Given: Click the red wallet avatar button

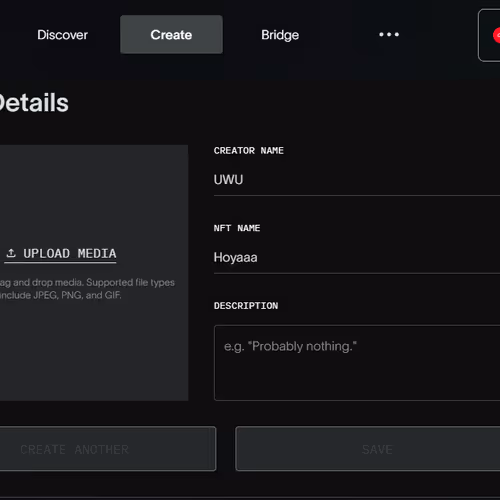Looking at the screenshot, I should pyautogui.click(x=489, y=35).
